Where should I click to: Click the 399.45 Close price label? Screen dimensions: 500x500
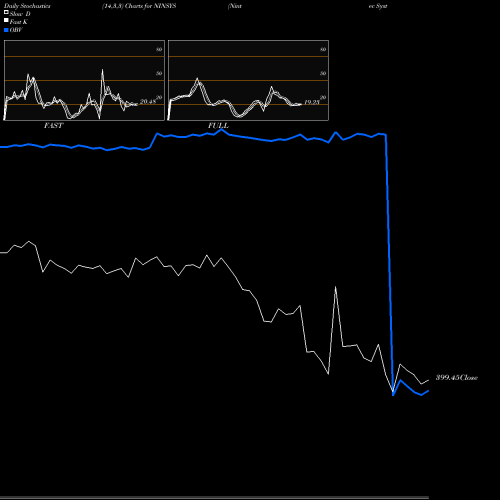click(457, 378)
